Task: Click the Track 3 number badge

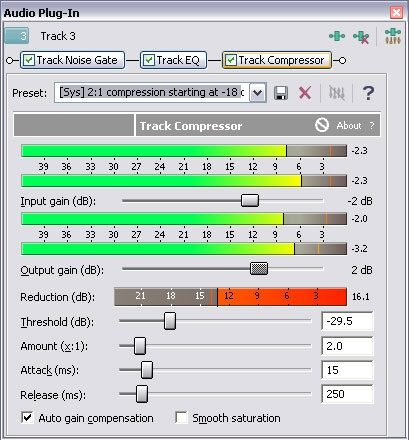Action: 17,36
